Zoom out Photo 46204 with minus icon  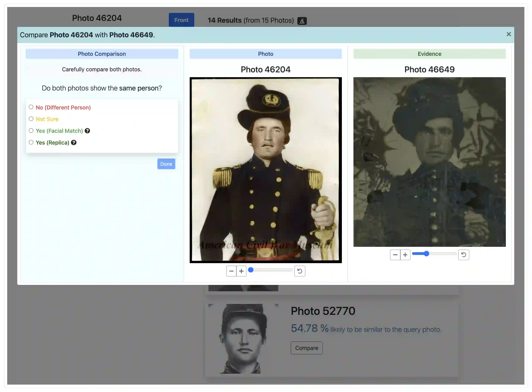pos(231,271)
